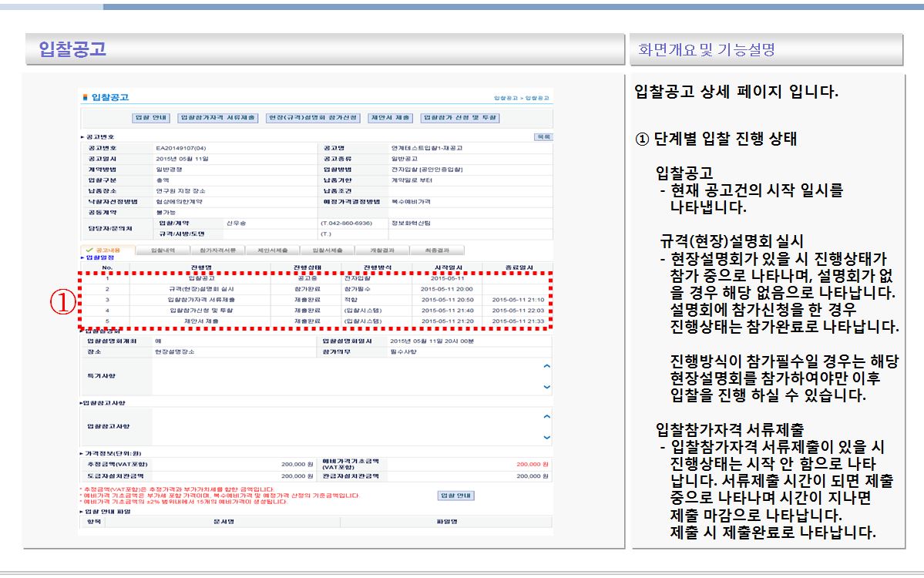The width and height of the screenshot is (924, 578).
Task: Click 규격(현장)설명회 실시 schedule row
Action: pyautogui.click(x=201, y=289)
